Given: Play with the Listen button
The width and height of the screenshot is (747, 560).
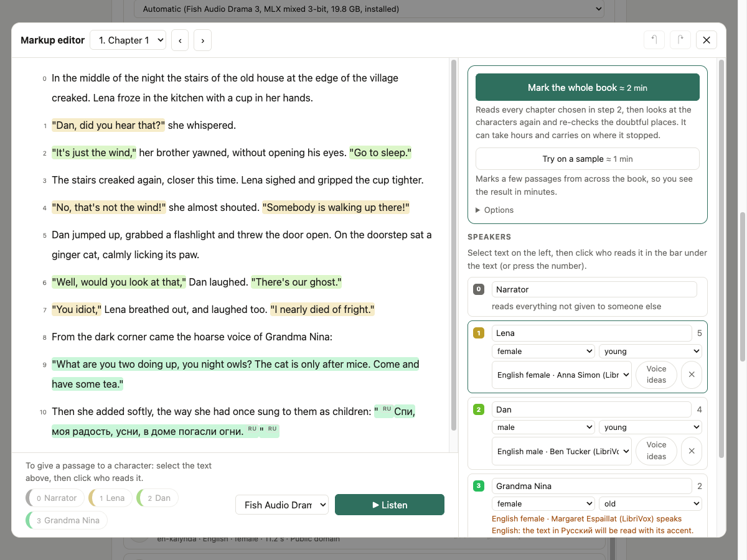Looking at the screenshot, I should pyautogui.click(x=390, y=505).
